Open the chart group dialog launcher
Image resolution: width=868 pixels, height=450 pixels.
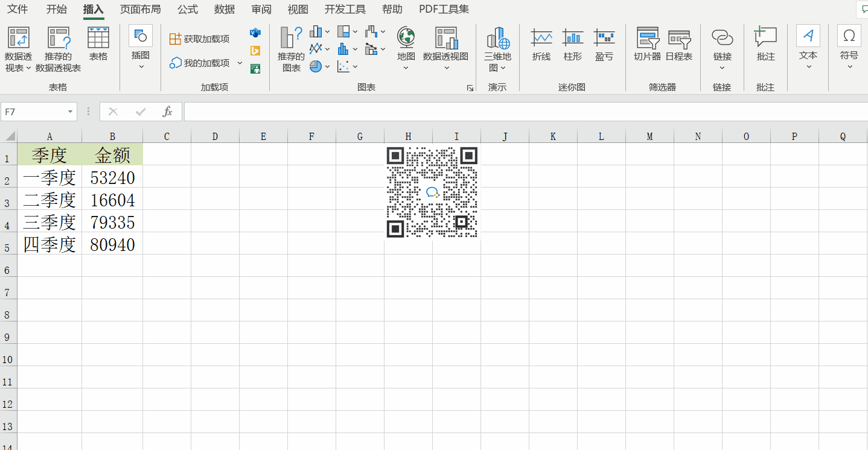(470, 88)
